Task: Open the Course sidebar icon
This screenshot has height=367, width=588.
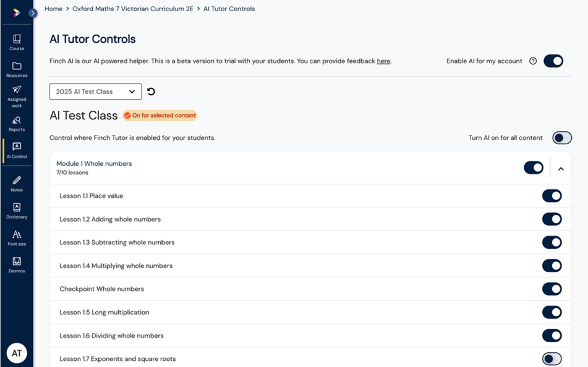Action: point(17,43)
